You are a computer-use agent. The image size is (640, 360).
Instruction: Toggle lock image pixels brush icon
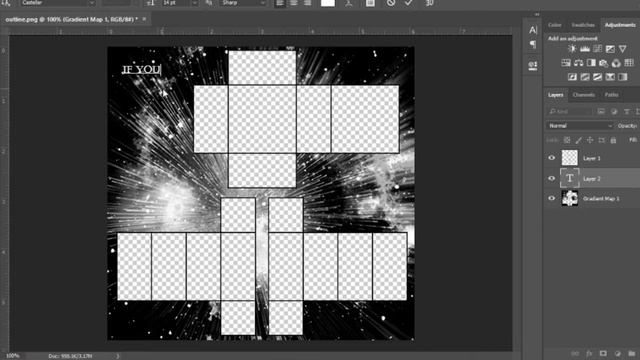(x=578, y=140)
